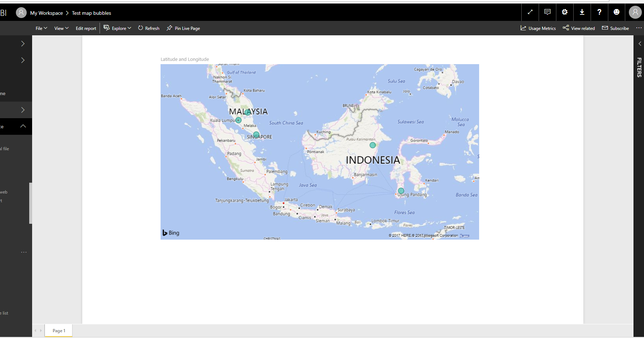644x338 pixels.
Task: Click the Latitude and Longitude visual title
Action: [x=185, y=59]
